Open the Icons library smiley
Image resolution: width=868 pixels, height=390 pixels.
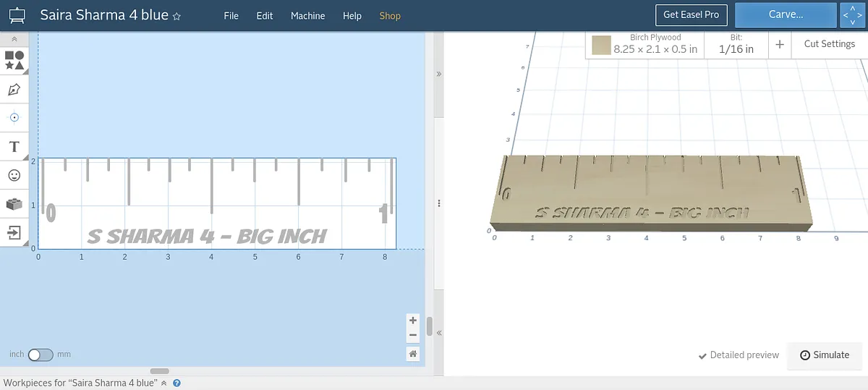14,175
